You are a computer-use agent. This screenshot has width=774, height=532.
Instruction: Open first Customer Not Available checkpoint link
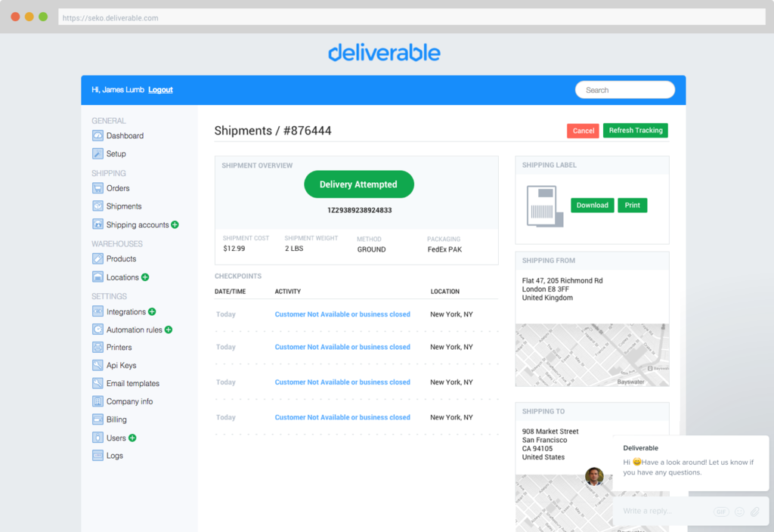(342, 314)
